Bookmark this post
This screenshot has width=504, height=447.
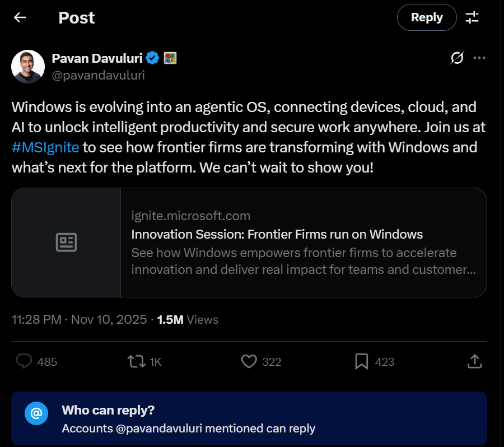point(362,361)
